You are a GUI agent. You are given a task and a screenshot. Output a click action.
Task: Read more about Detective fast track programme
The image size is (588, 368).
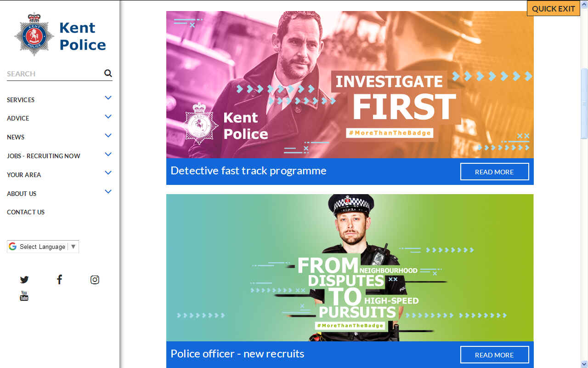[x=494, y=172]
